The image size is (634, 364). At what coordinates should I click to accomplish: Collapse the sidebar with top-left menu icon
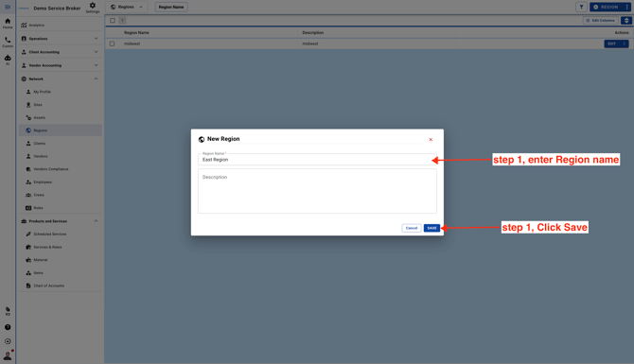[x=8, y=7]
